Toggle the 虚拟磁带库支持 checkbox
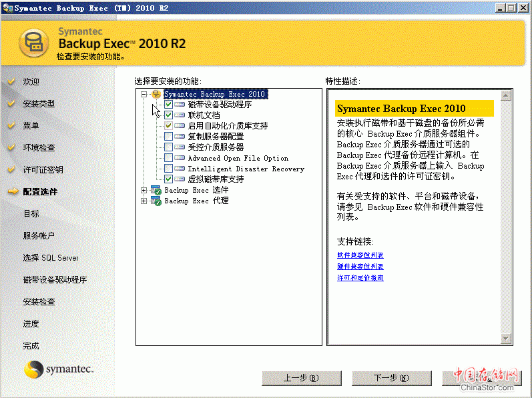This screenshot has height=398, width=532. coord(168,179)
